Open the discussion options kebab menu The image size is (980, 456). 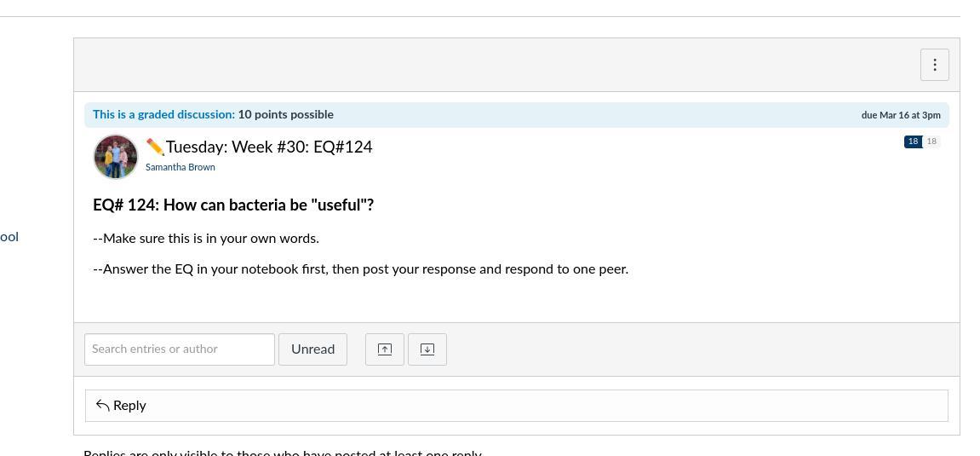934,65
